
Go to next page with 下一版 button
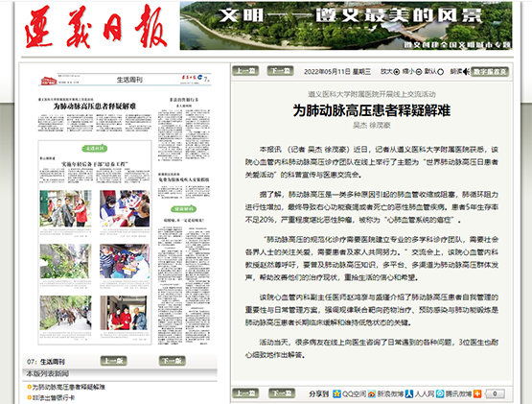[173, 361]
